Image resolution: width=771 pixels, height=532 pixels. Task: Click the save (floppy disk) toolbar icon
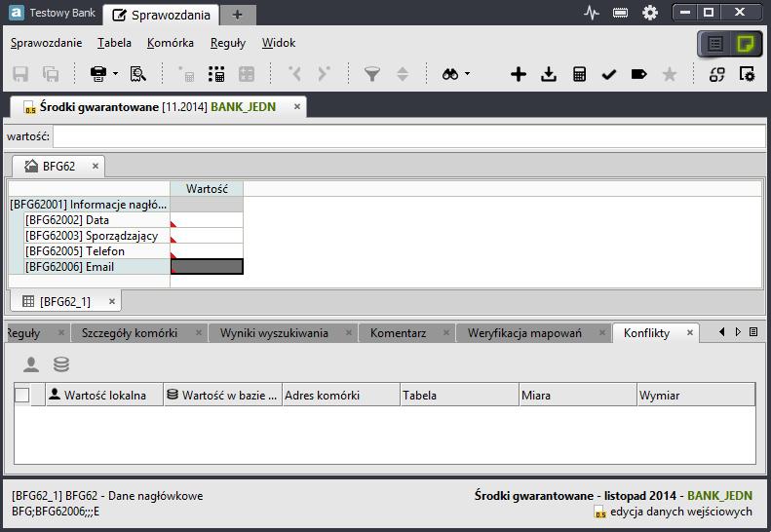pos(20,74)
